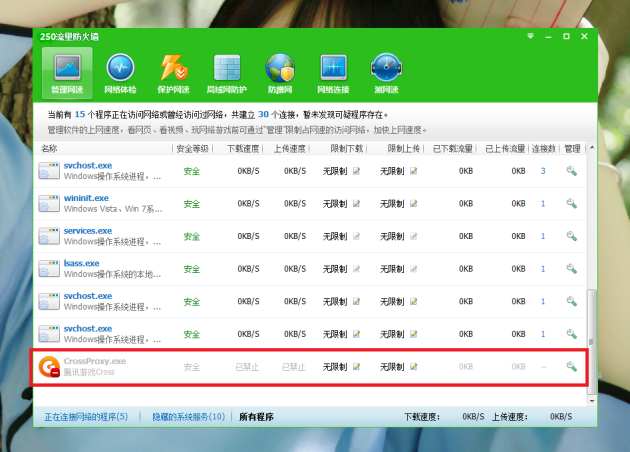Open the 测网速 speed test tool

coord(386,73)
